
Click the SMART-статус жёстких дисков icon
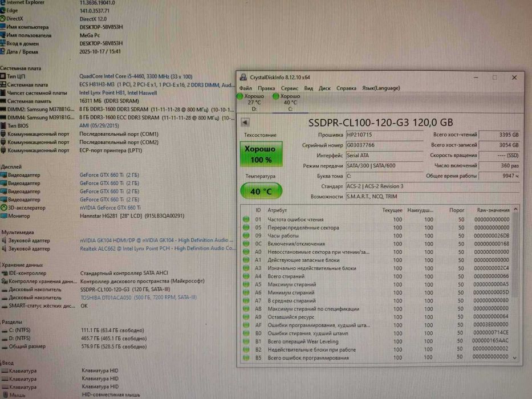point(5,306)
